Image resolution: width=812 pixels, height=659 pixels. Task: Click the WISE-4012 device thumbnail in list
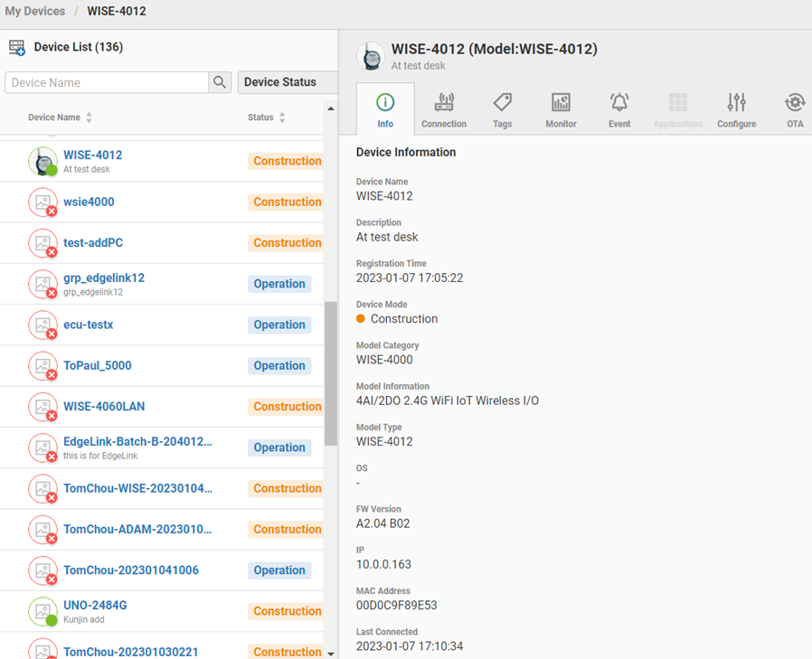(x=42, y=161)
